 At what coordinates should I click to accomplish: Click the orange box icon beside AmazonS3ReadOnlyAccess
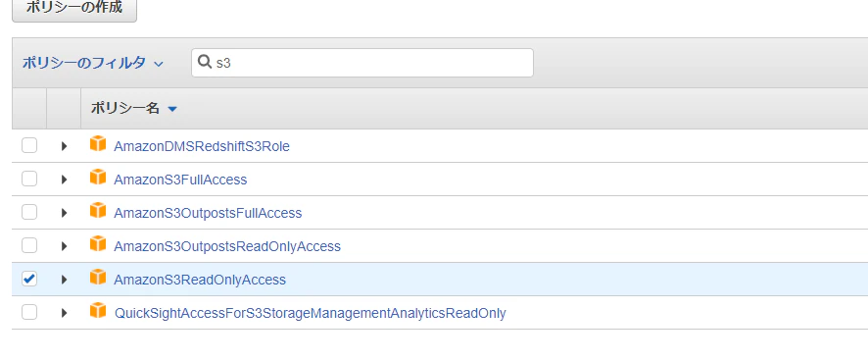tap(98, 278)
